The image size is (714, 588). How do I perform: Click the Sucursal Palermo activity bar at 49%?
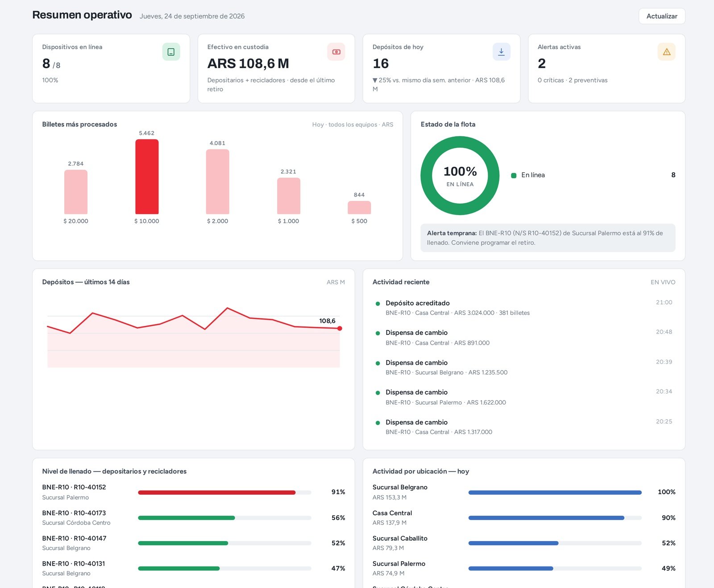pyautogui.click(x=511, y=568)
